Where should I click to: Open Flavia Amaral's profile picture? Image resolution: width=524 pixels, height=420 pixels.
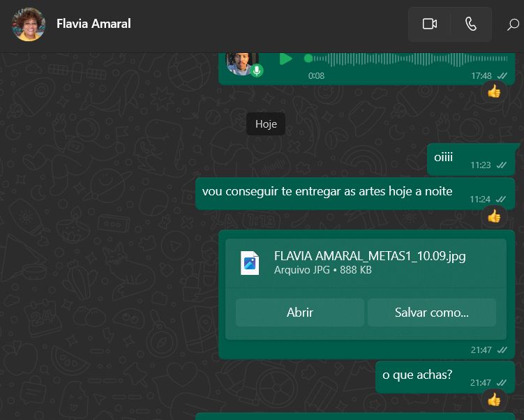point(29,24)
